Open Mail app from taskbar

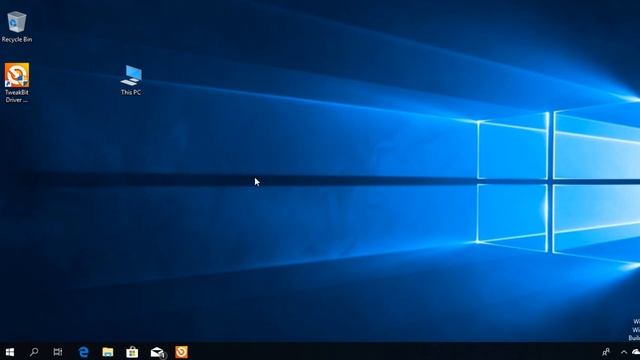pos(157,352)
